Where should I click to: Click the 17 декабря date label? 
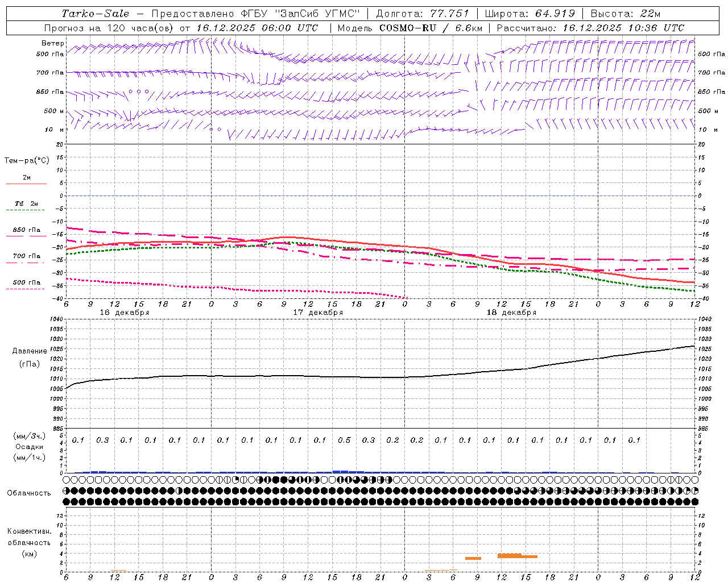tap(318, 313)
